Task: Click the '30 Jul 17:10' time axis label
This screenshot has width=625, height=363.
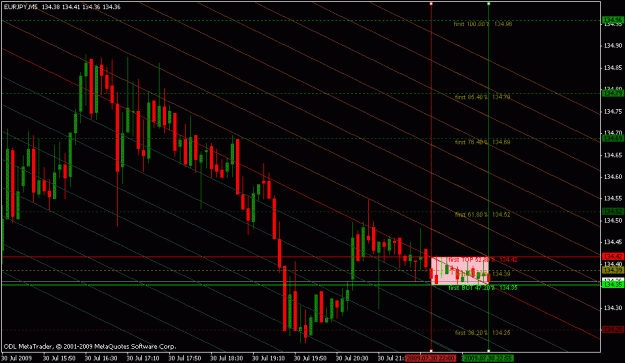Action: (x=143, y=358)
